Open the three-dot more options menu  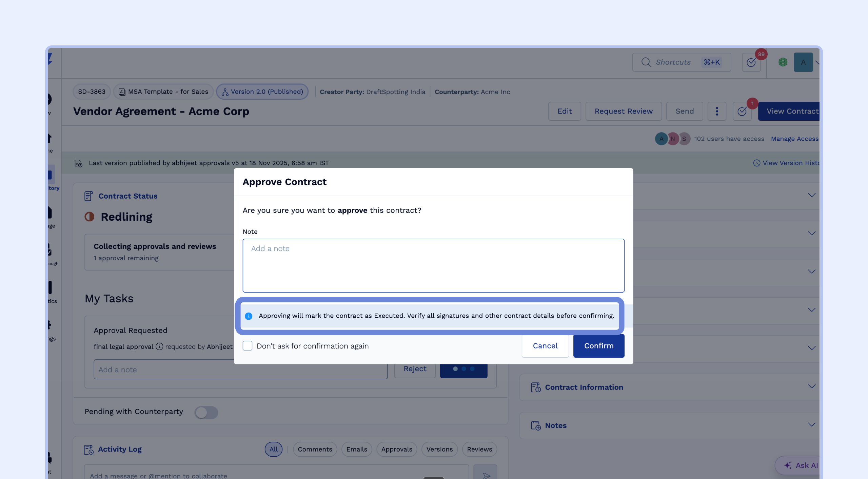[x=717, y=111]
